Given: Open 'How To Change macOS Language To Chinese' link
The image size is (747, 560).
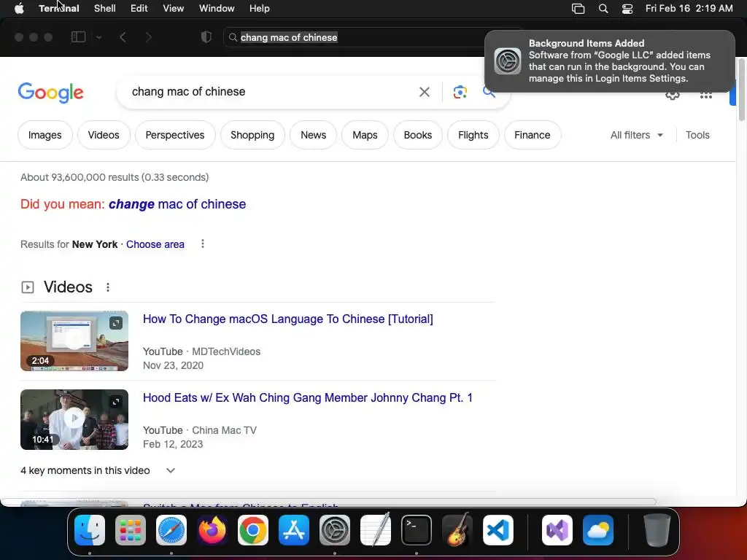Looking at the screenshot, I should pos(287,319).
